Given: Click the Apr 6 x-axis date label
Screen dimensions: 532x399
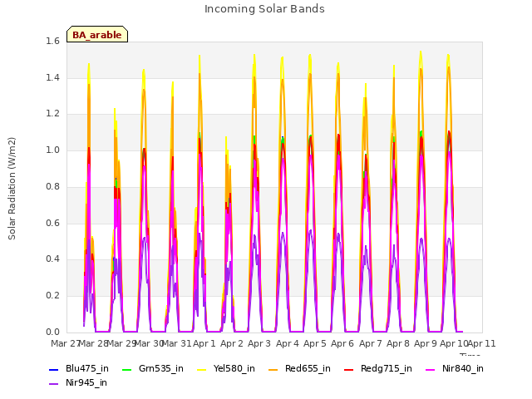Looking at the screenshot, I should [342, 343].
